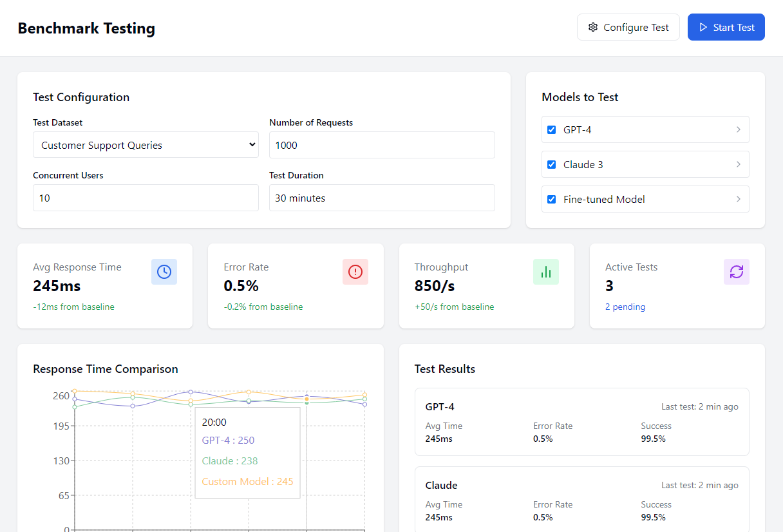Click the clock icon on Avg Response Time card
783x532 pixels.
(164, 272)
